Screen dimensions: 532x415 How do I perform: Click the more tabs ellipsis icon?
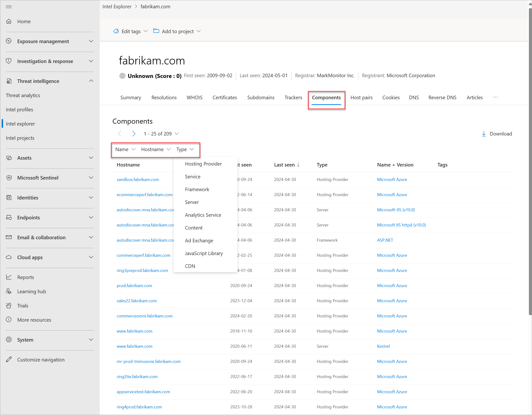(x=496, y=97)
